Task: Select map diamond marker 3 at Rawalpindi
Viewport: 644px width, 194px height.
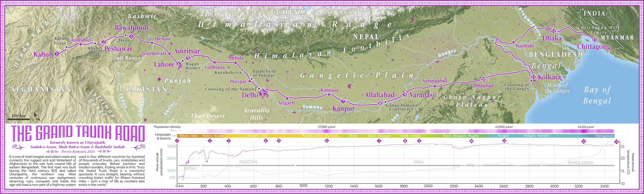Action: 131,36
